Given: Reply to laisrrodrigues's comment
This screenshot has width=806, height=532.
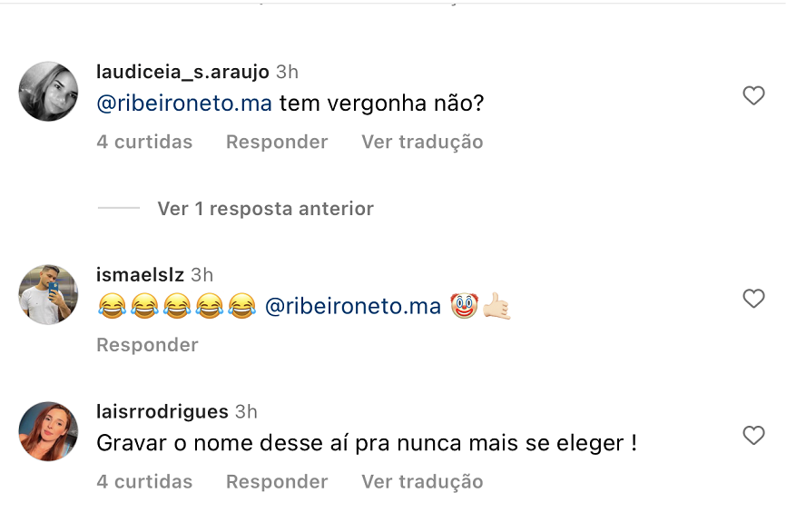Looking at the screenshot, I should coord(277,481).
